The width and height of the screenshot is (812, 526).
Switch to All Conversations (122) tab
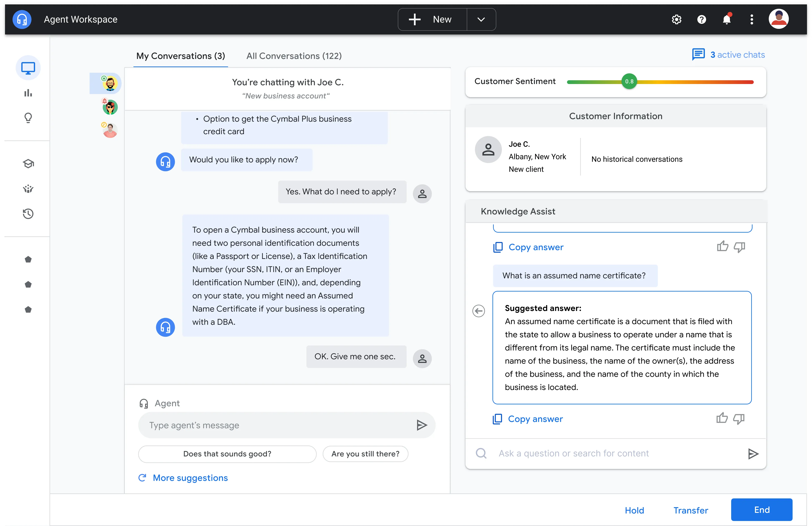tap(294, 56)
